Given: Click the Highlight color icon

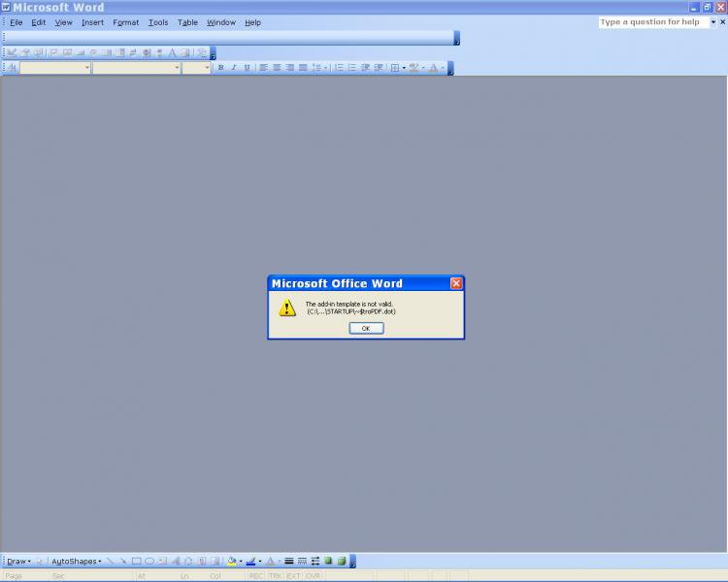Looking at the screenshot, I should click(x=414, y=68).
